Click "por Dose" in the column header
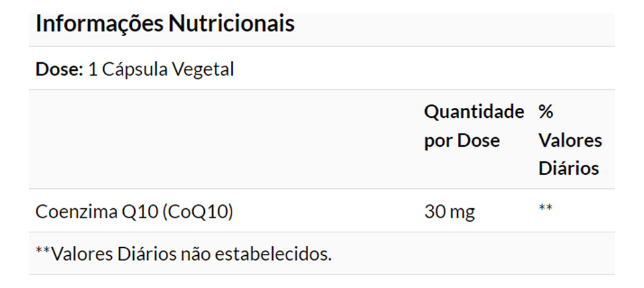The image size is (644, 288). click(x=462, y=141)
